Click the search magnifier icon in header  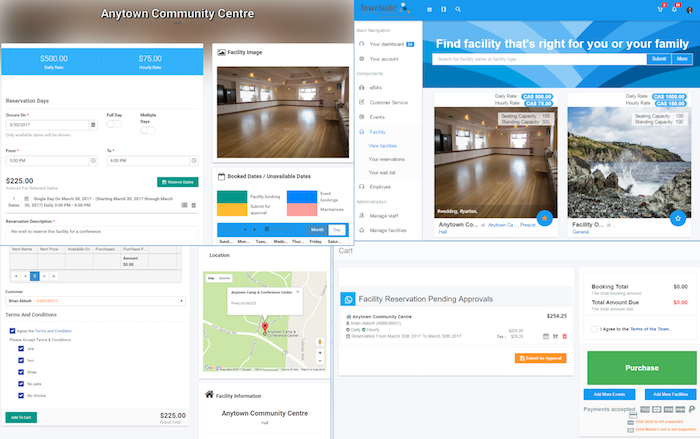click(x=458, y=9)
